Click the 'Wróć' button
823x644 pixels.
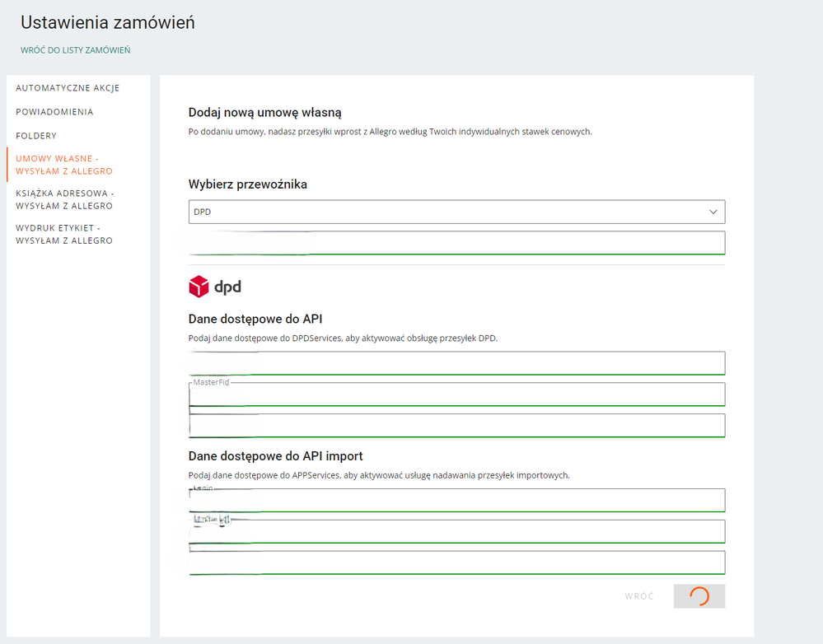639,596
